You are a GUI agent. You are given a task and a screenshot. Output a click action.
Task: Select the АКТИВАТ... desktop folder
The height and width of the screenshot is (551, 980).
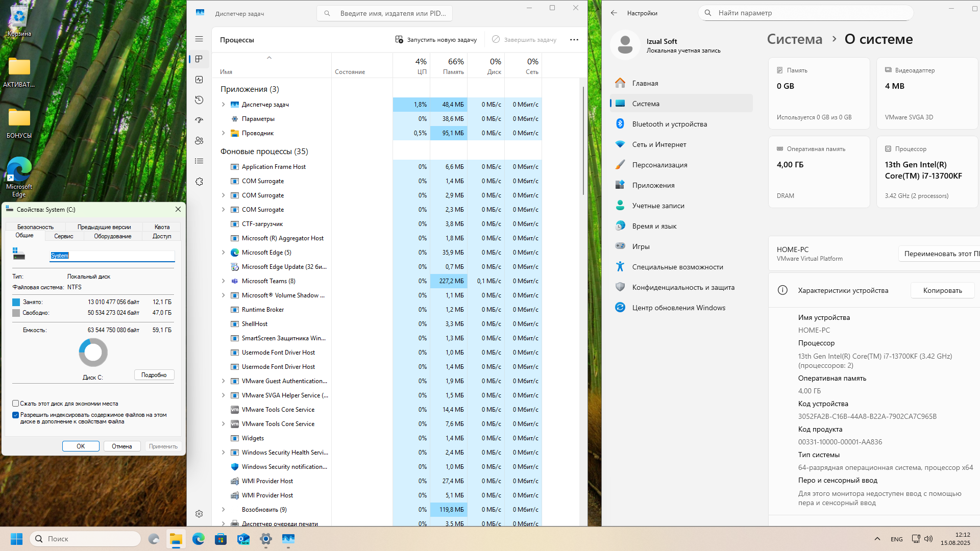19,72
